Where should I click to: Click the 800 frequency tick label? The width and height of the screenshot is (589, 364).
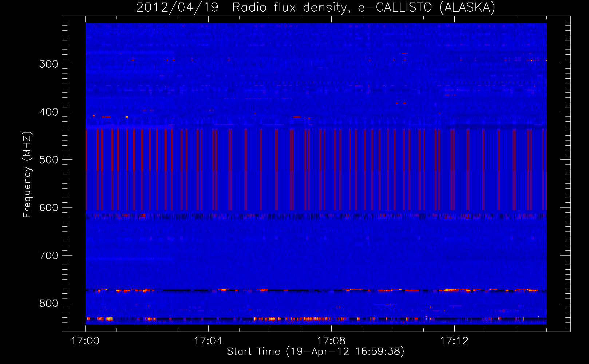tap(49, 303)
